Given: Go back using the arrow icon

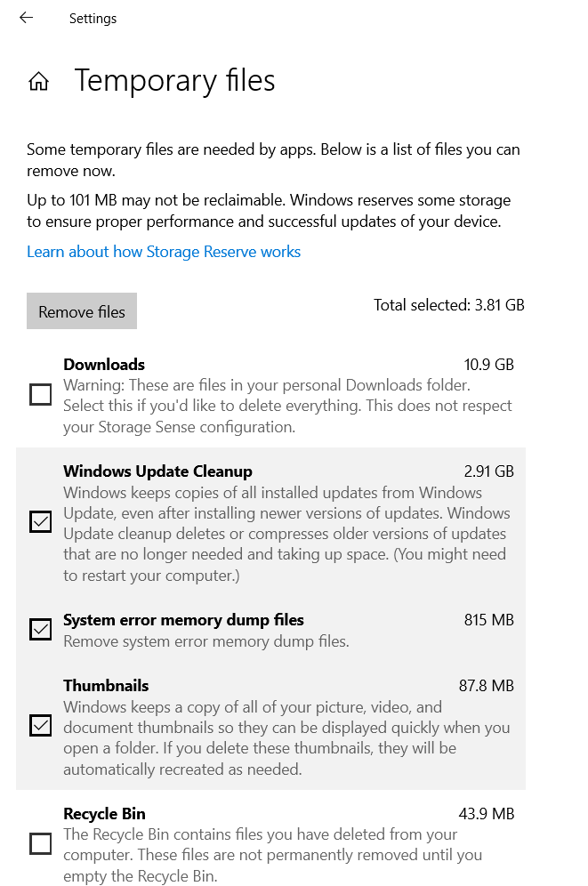Looking at the screenshot, I should click(27, 18).
